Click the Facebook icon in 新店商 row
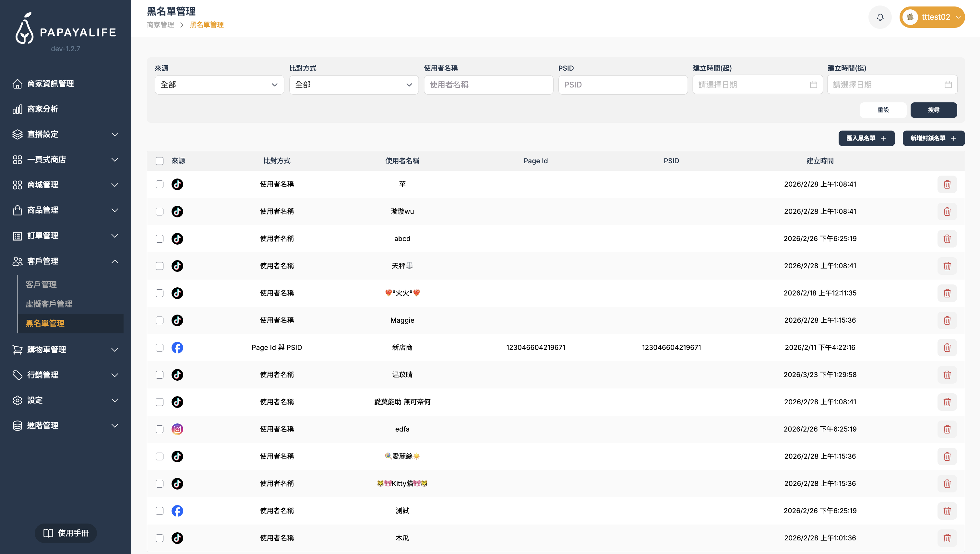 [x=177, y=347]
